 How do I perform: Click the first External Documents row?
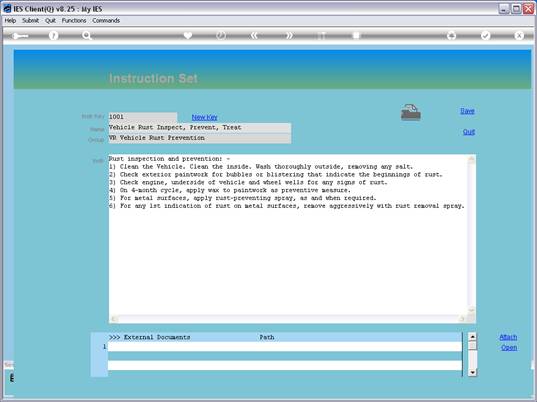tap(285, 347)
